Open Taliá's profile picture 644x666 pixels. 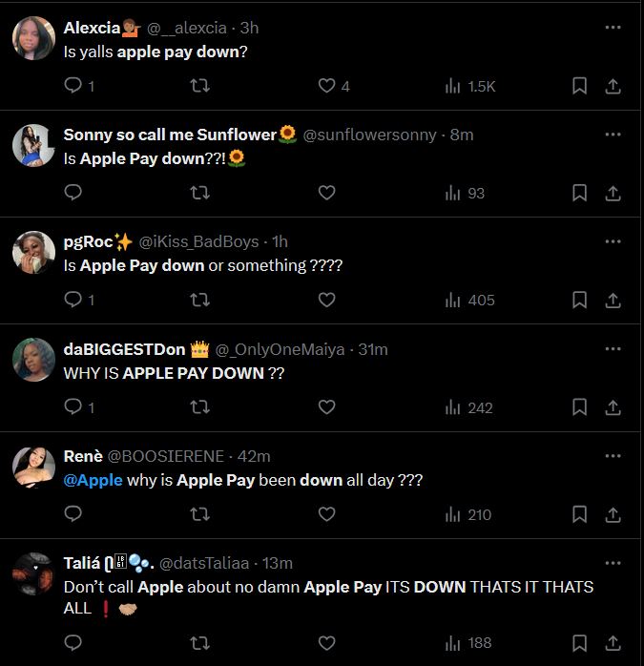click(x=32, y=574)
